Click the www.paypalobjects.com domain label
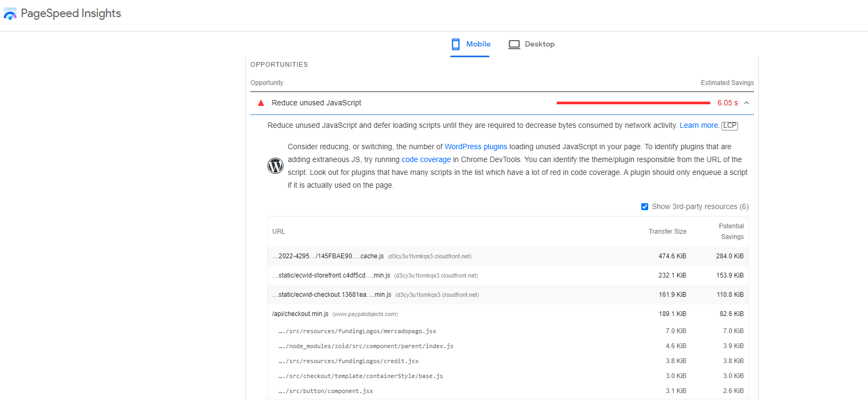This screenshot has height=400, width=868. (x=365, y=314)
